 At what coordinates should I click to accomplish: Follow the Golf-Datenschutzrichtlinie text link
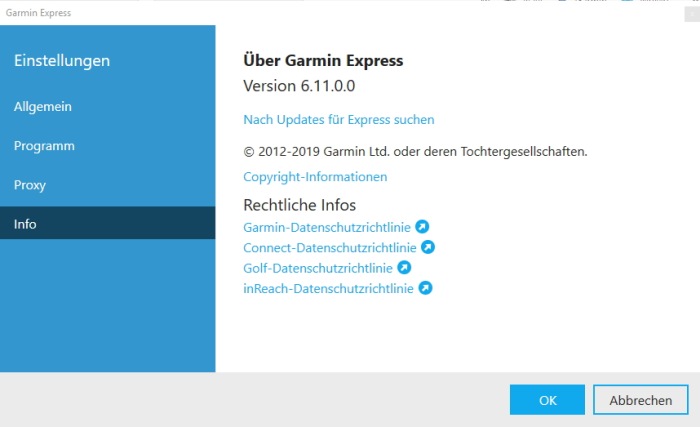[x=318, y=268]
